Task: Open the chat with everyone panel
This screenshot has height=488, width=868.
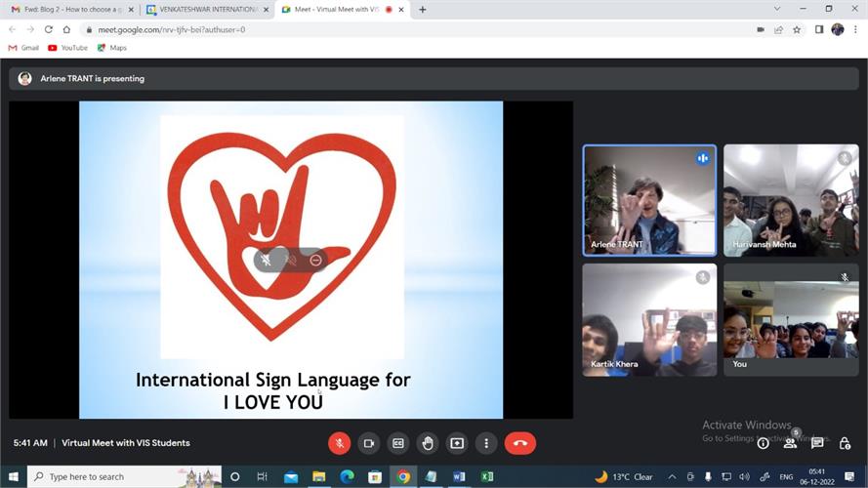Action: coord(817,443)
